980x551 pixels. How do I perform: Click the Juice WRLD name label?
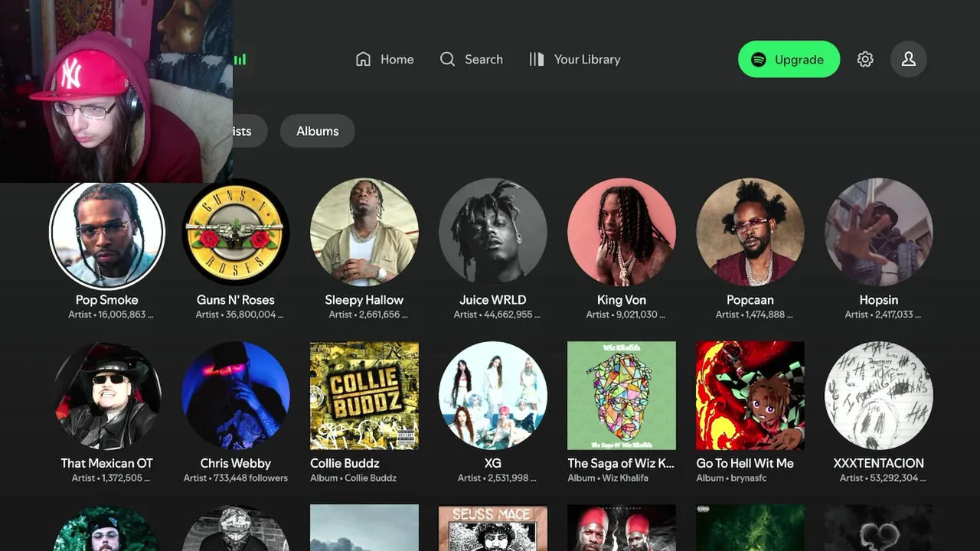[493, 300]
